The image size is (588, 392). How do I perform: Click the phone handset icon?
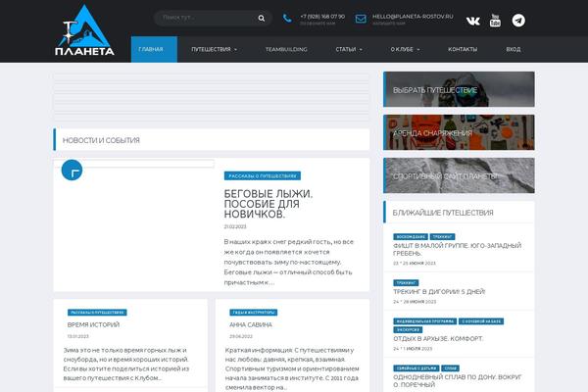pos(287,18)
